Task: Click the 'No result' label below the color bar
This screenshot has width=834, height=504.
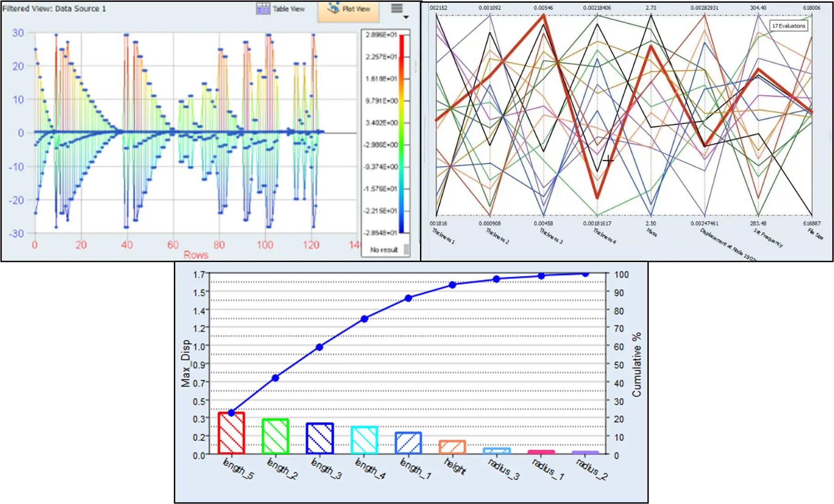Action: (385, 250)
